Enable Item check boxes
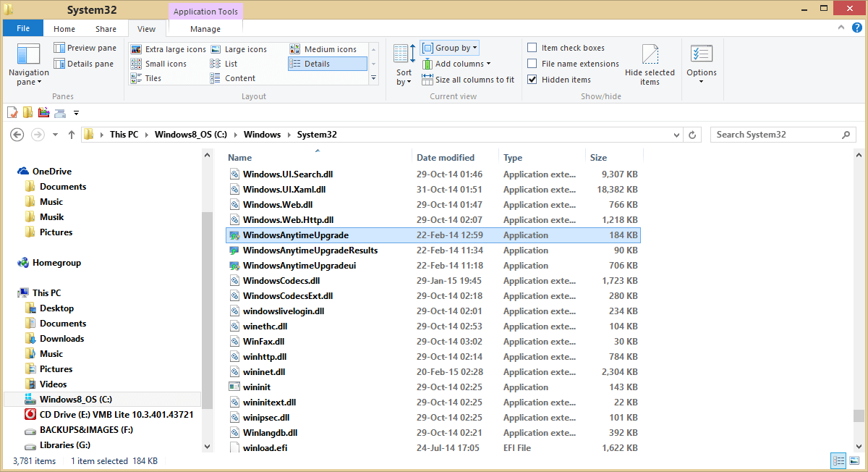868x472 pixels. pyautogui.click(x=566, y=48)
